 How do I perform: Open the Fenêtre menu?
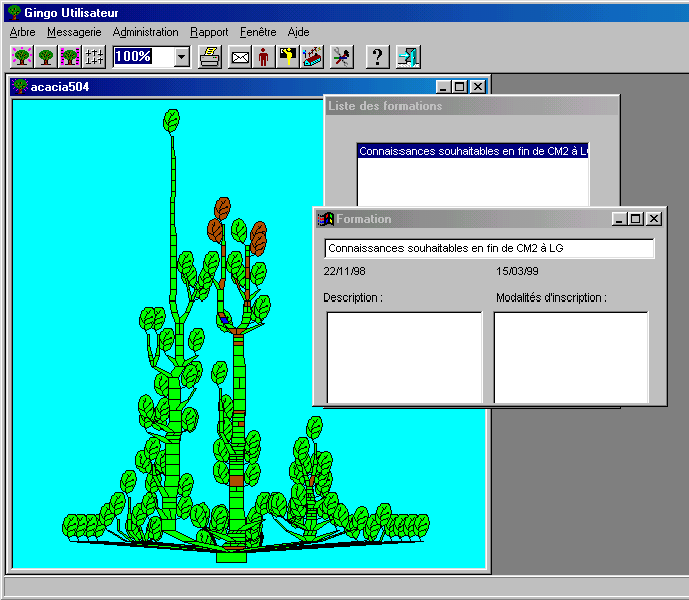(x=258, y=32)
